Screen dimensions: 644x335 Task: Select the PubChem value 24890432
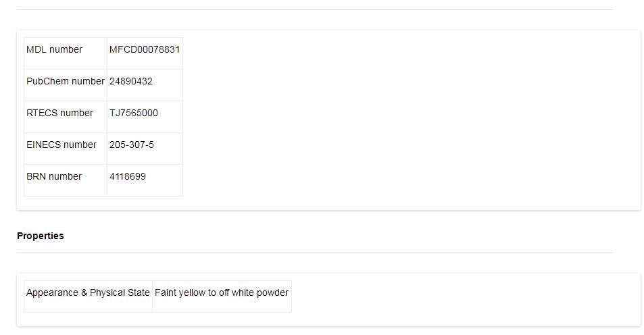130,81
